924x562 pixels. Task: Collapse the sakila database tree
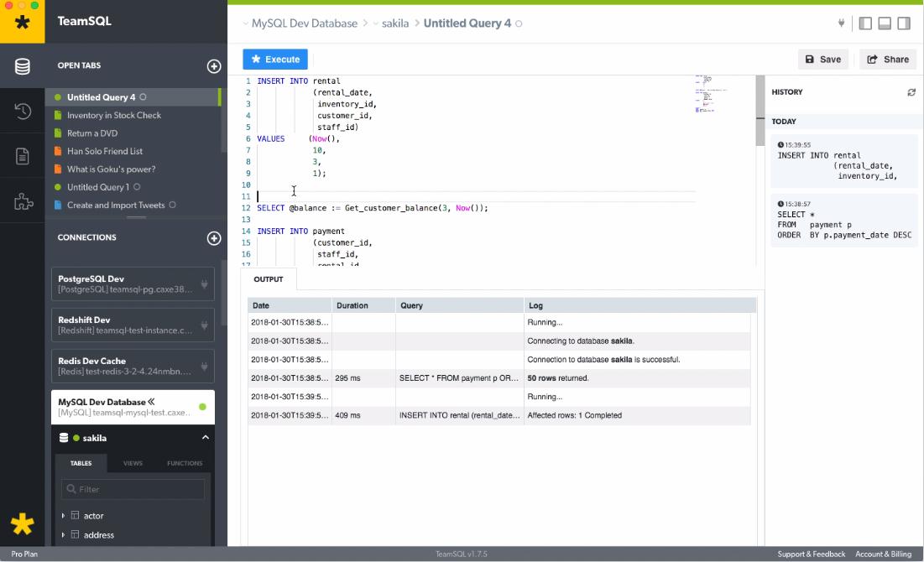tap(205, 438)
